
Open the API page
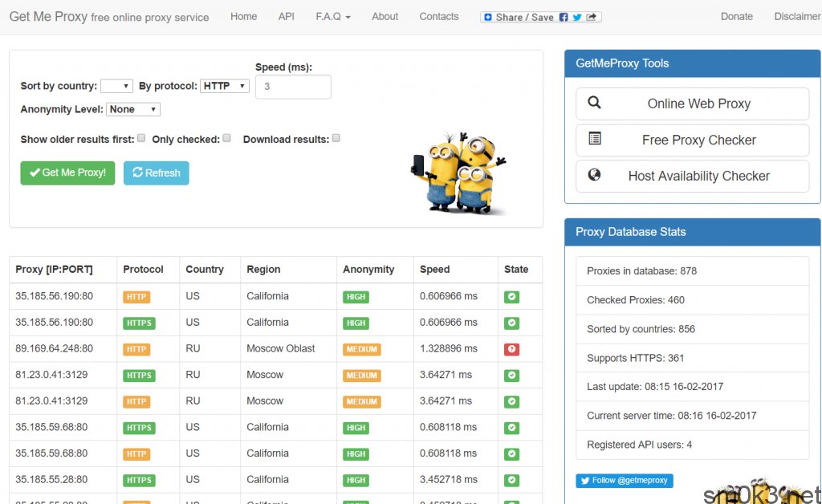click(287, 17)
